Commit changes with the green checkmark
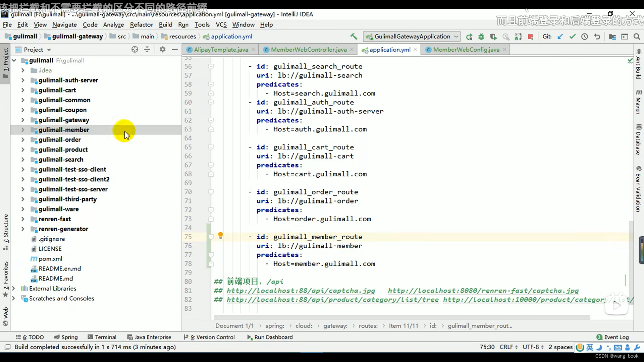Image resolution: width=644 pixels, height=362 pixels. [x=573, y=37]
